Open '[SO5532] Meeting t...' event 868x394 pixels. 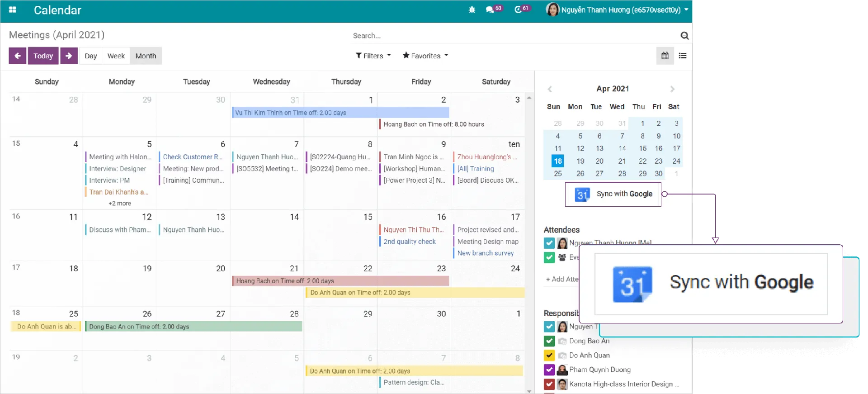pos(267,168)
